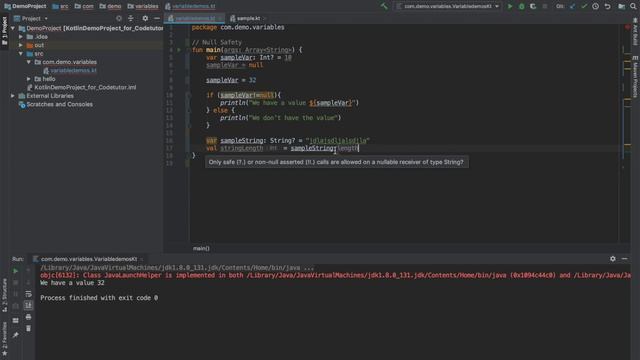Viewport: 640px width, 360px height.
Task: Click the collapse all icon in Project panel
Action: [x=131, y=18]
